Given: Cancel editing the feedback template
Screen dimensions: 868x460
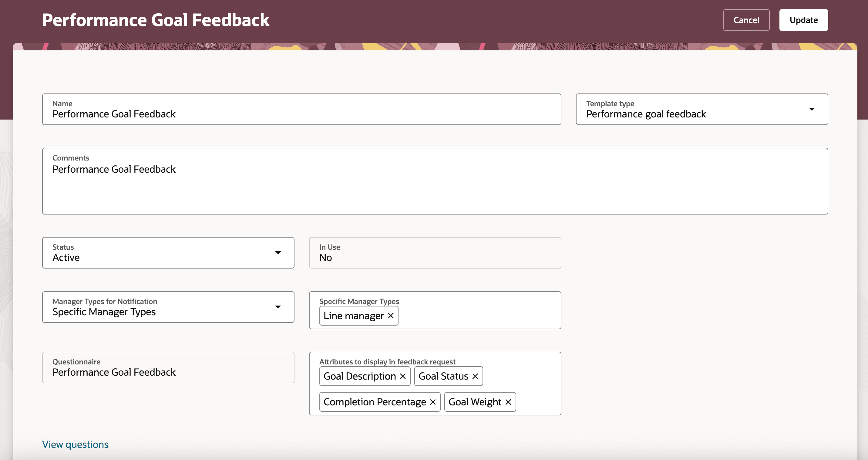Looking at the screenshot, I should (746, 20).
